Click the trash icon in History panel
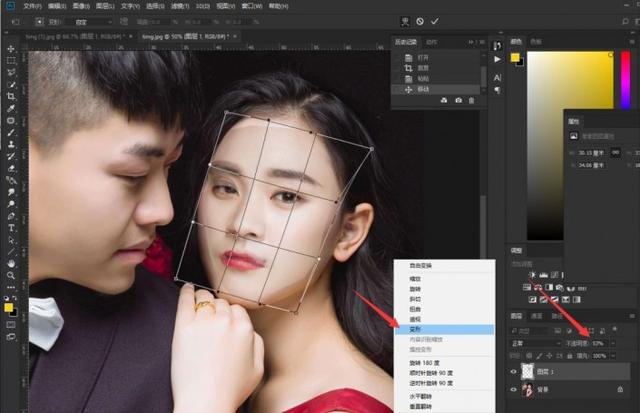 click(471, 100)
